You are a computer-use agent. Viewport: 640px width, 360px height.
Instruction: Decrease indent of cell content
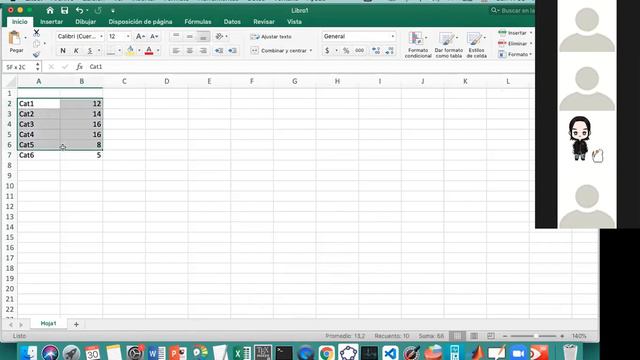tap(219, 51)
